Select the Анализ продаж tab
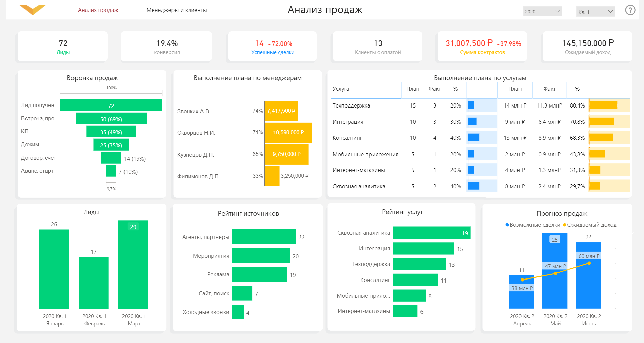This screenshot has width=644, height=343. coord(98,10)
